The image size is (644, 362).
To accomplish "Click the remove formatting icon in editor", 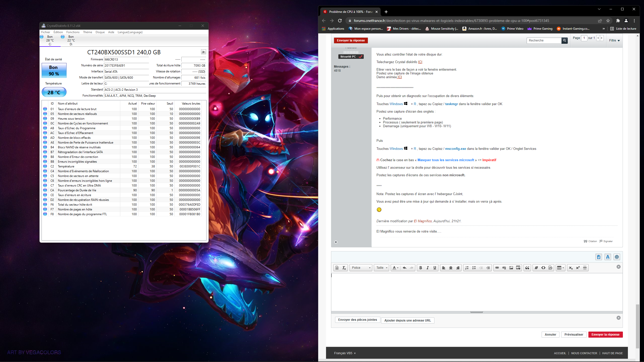I will [x=344, y=268].
